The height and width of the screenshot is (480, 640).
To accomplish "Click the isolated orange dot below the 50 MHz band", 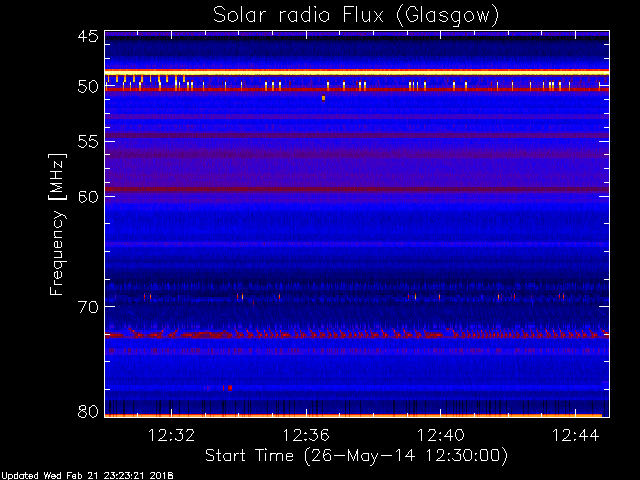I will point(323,98).
